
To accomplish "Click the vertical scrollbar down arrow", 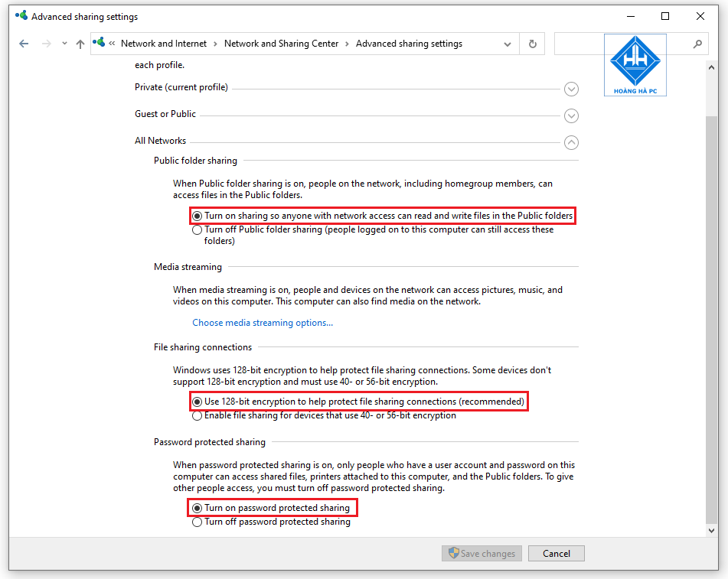I will pos(711,529).
